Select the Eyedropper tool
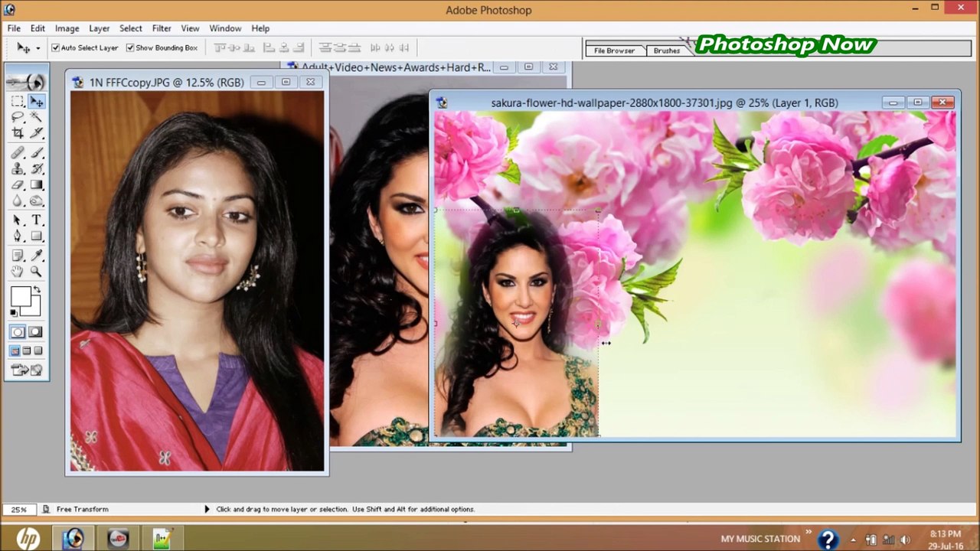980x551 pixels. [x=36, y=256]
